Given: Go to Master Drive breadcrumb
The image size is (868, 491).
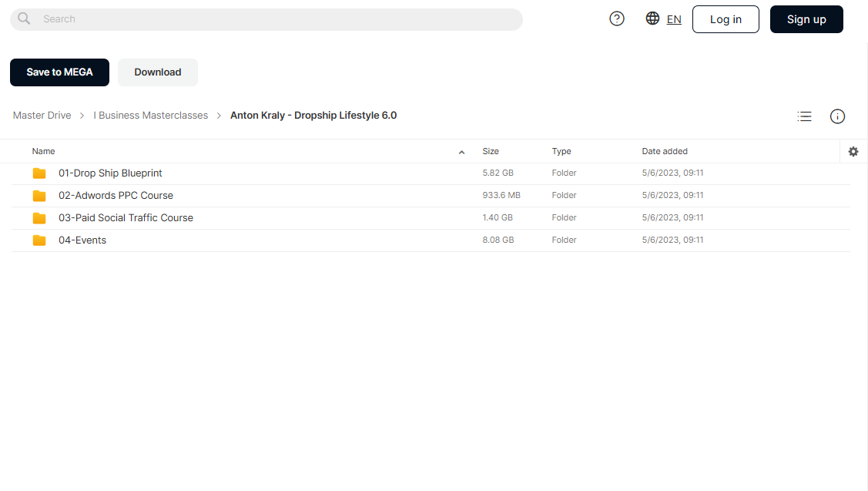Looking at the screenshot, I should pyautogui.click(x=42, y=116).
